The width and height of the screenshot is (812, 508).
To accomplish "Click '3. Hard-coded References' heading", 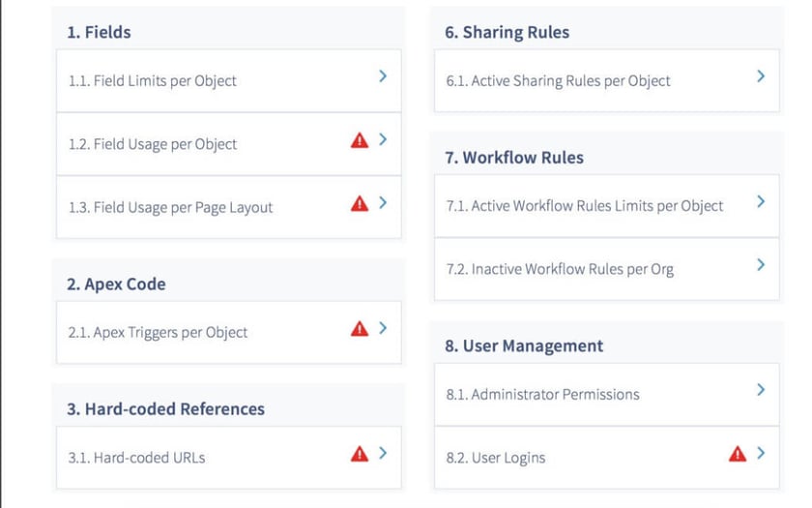I will pyautogui.click(x=165, y=409).
